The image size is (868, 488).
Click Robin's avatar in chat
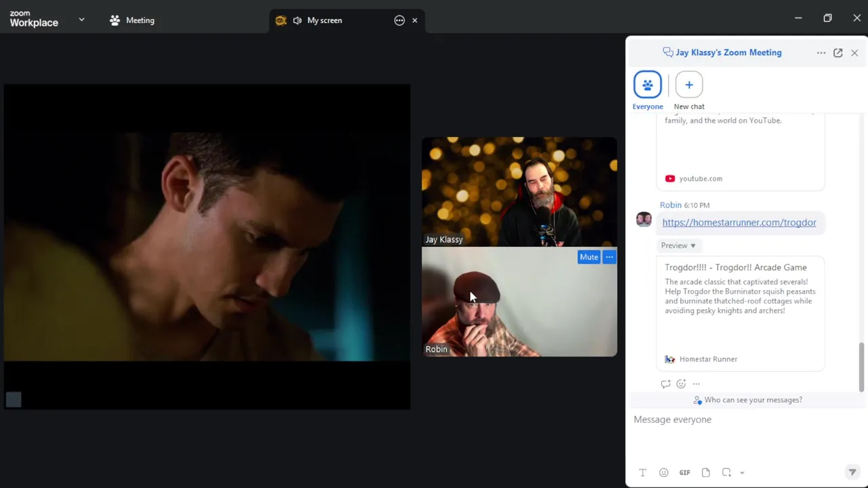click(x=644, y=219)
